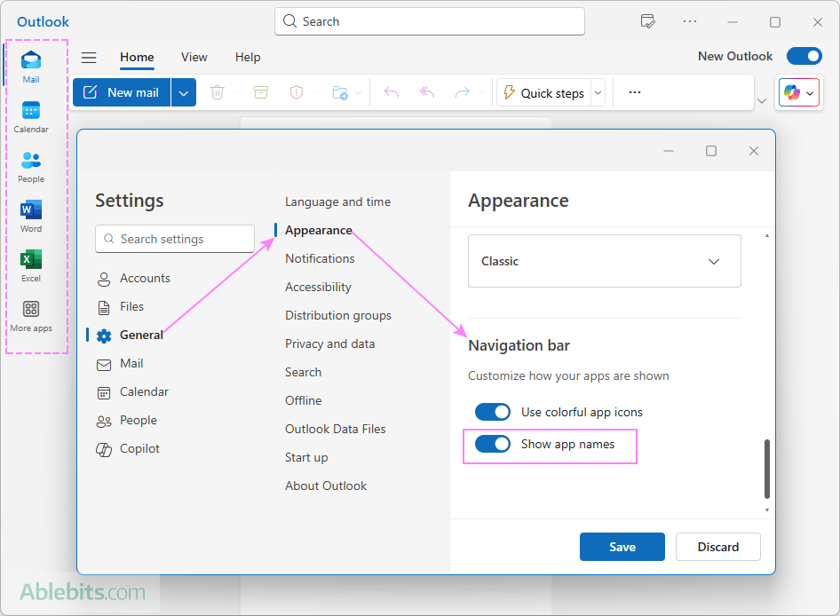
Task: Click the Appearance pane scrollbar thumb
Action: [x=767, y=470]
